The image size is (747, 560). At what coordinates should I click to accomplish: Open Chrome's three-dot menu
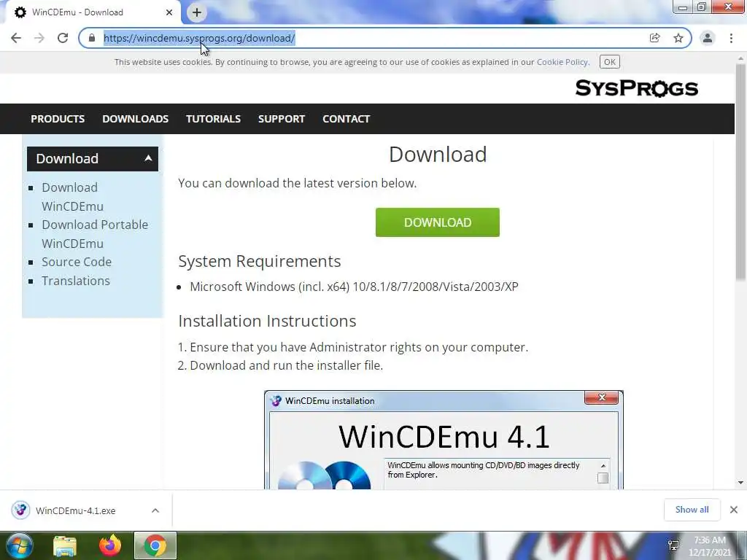pyautogui.click(x=731, y=38)
